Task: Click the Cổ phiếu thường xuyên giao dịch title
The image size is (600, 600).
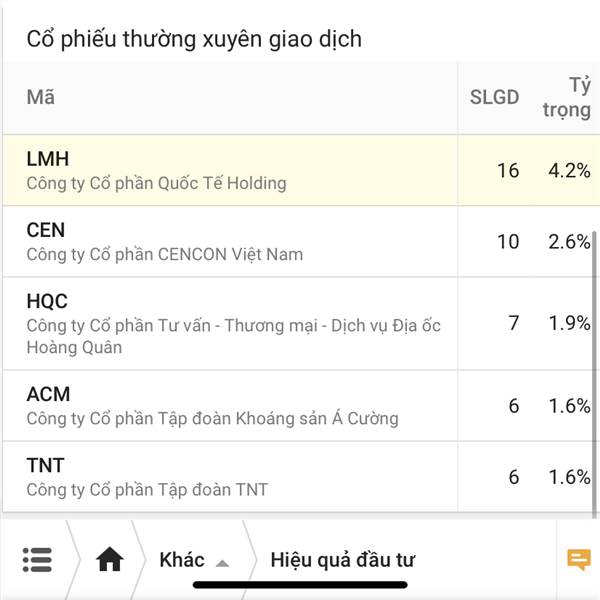Action: 194,39
